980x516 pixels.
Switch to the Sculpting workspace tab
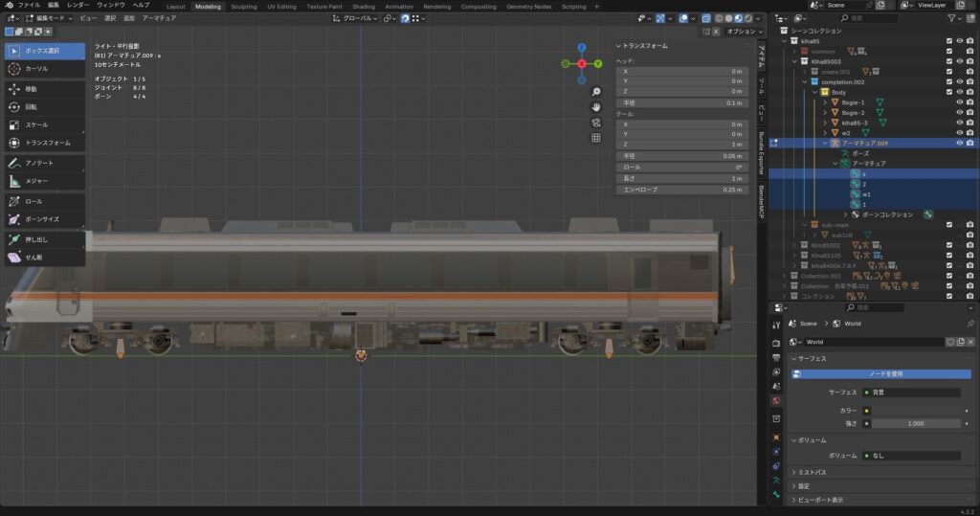[244, 6]
